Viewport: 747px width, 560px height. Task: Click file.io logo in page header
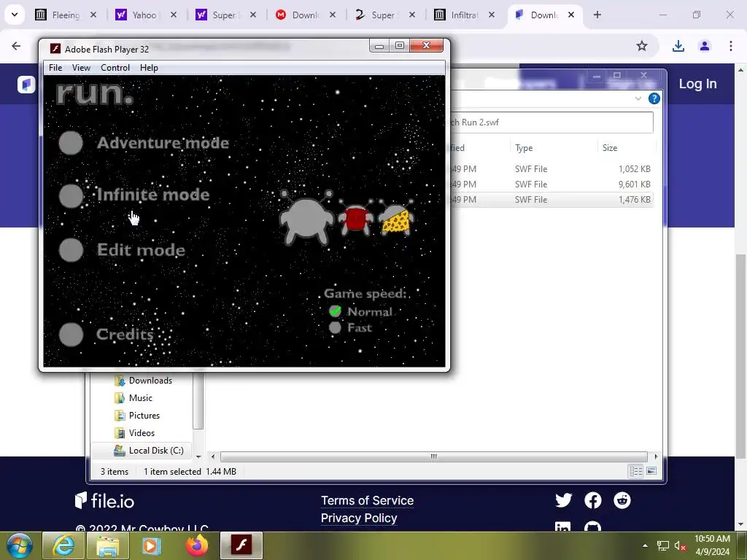[26, 85]
